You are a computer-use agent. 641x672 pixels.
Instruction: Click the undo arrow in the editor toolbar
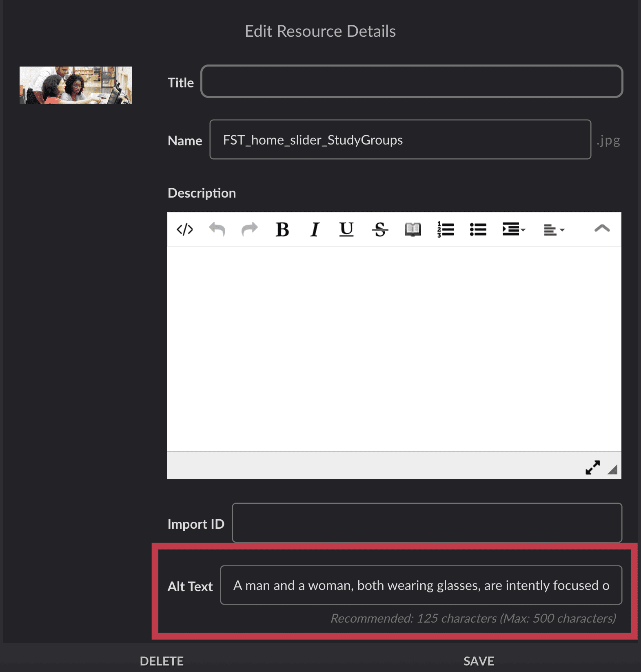[x=217, y=229]
